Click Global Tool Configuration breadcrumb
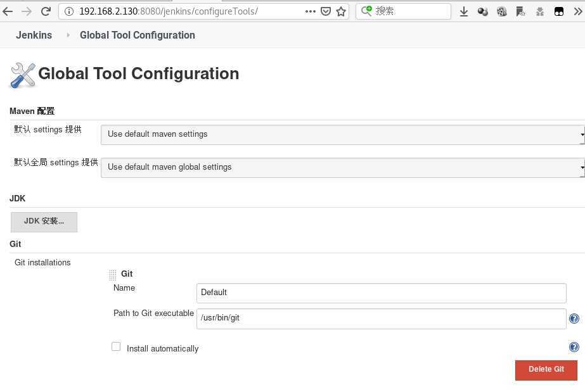 point(138,35)
